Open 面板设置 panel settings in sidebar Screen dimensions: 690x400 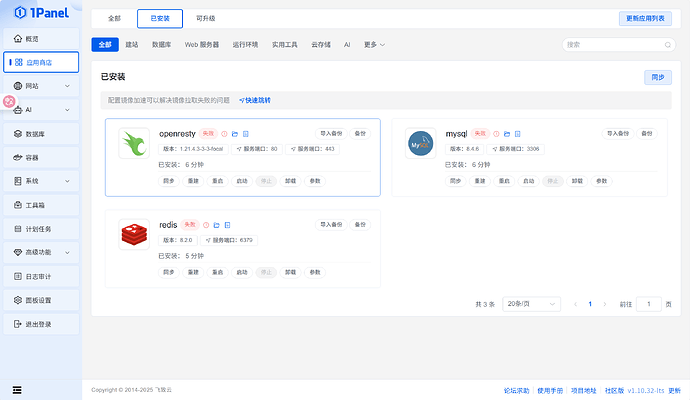click(x=41, y=300)
